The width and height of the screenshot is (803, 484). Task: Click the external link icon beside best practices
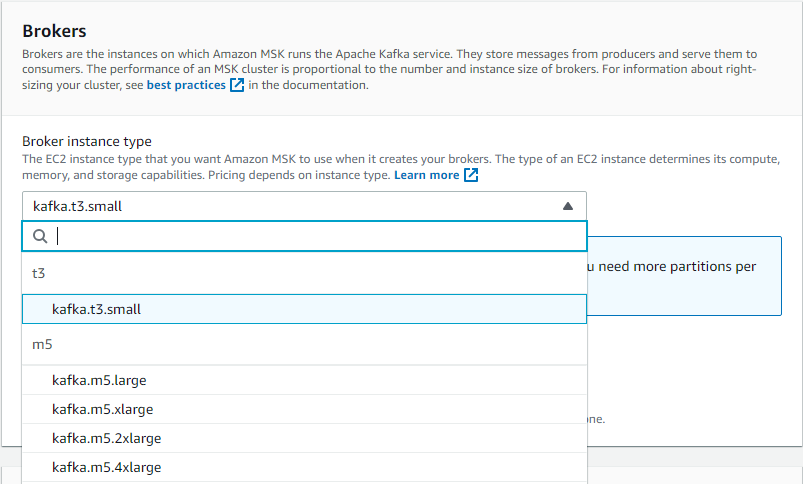point(237,85)
